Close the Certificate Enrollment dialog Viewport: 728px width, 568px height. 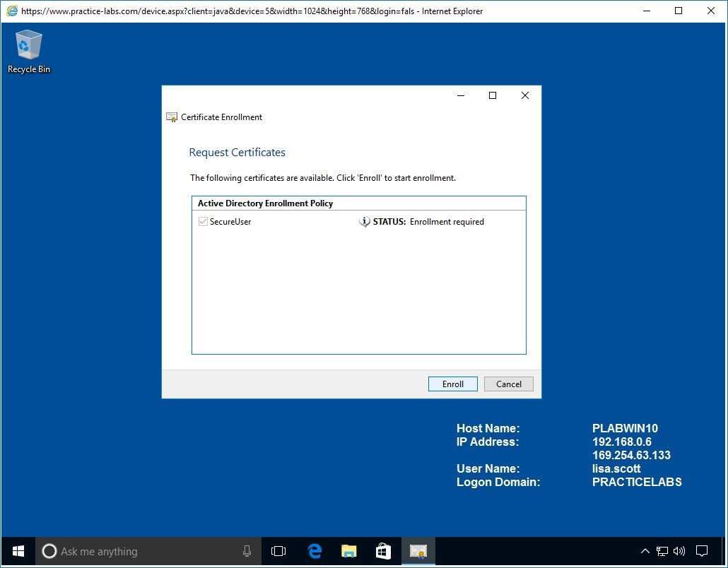pos(525,95)
